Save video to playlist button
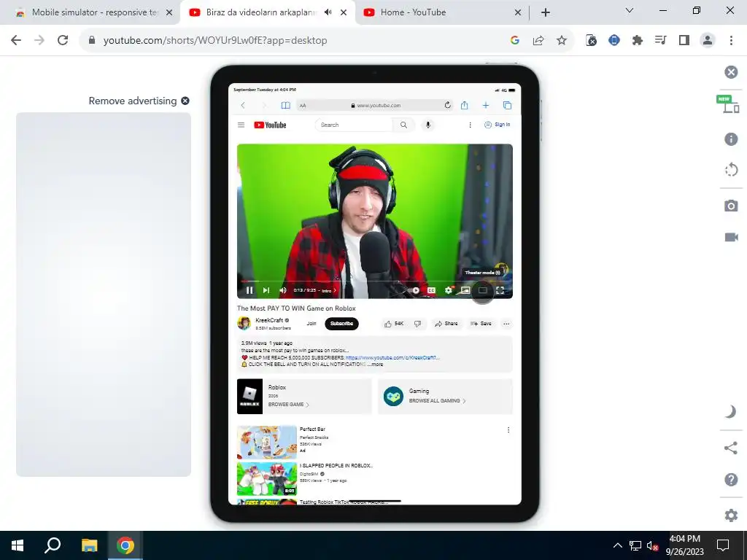Viewport: 747px width, 560px height. [x=481, y=324]
